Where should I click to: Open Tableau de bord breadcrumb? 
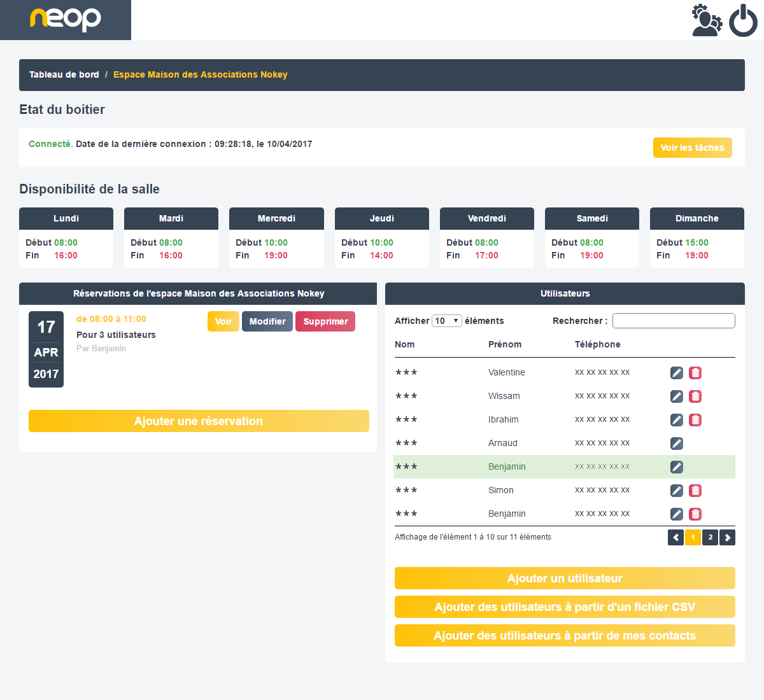coord(64,74)
